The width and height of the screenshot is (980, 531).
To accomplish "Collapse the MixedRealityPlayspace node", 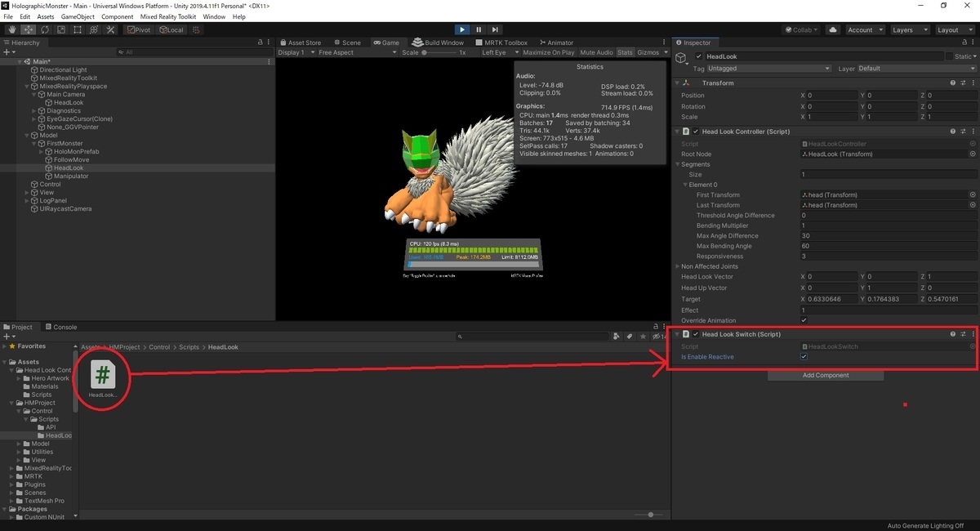I will [x=28, y=86].
